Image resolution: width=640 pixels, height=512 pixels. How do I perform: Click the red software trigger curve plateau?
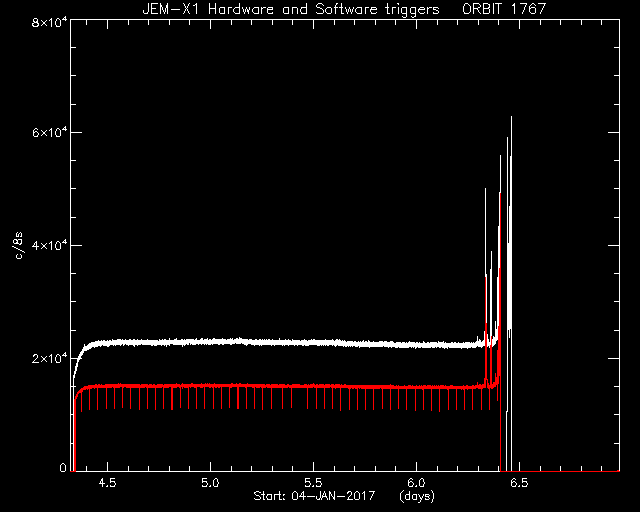click(x=286, y=386)
